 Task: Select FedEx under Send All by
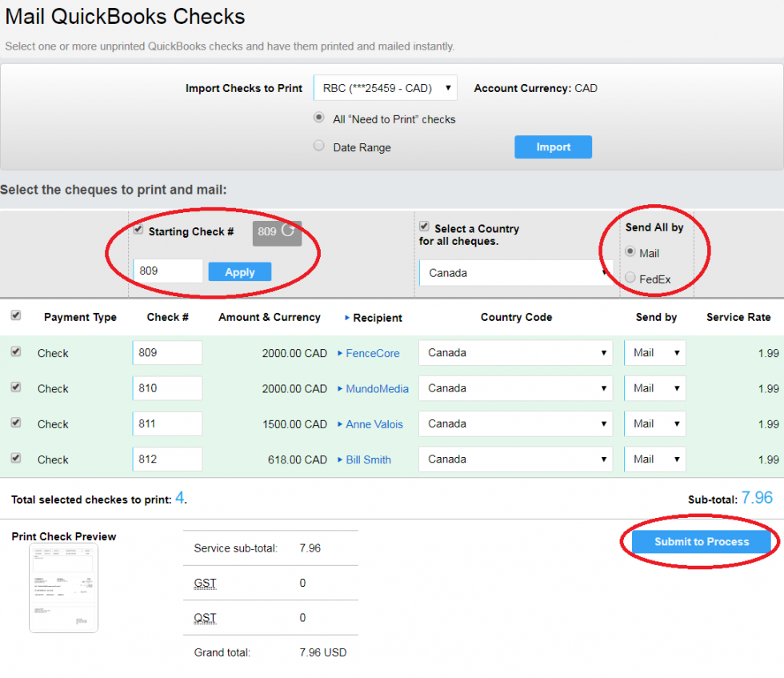pos(631,279)
